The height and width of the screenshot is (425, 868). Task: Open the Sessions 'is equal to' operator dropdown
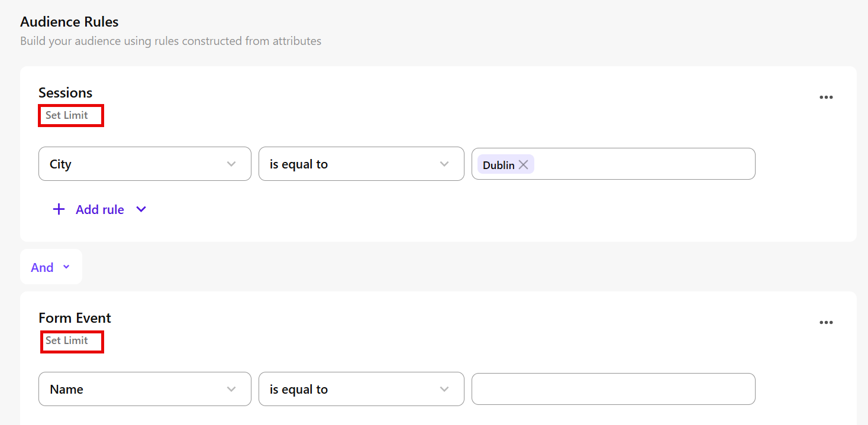click(362, 164)
